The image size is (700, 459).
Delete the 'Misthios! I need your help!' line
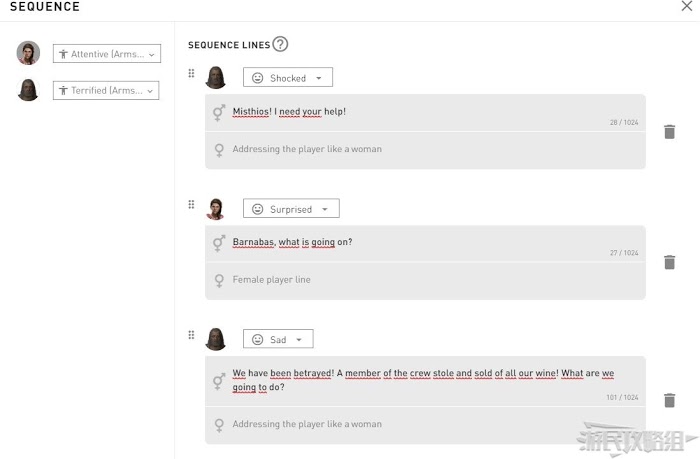tap(669, 132)
